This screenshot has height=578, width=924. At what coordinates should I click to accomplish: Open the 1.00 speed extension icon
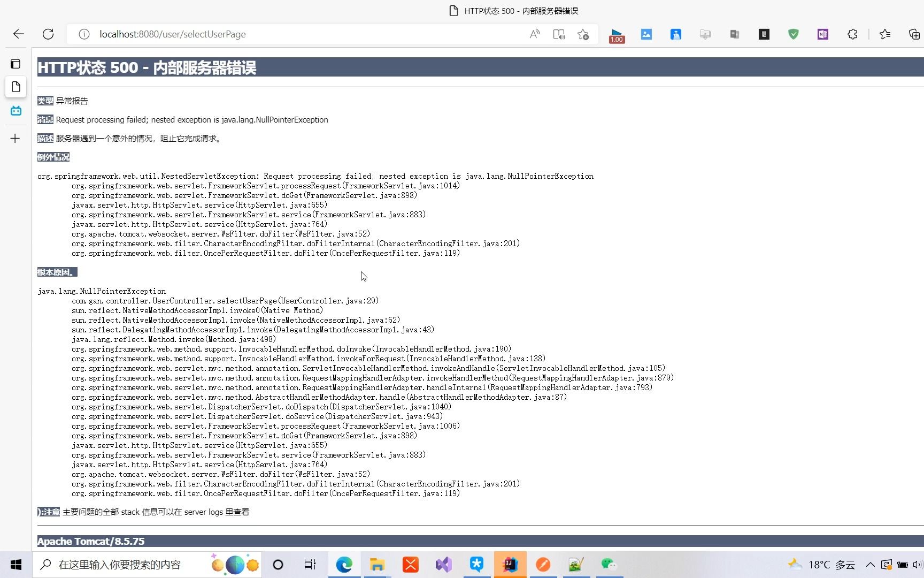tap(617, 36)
